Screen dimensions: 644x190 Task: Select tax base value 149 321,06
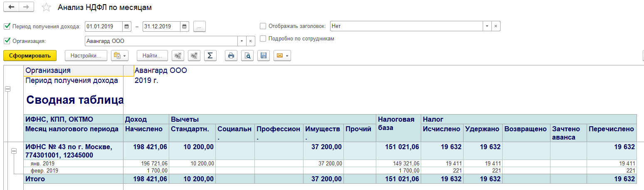(x=398, y=163)
